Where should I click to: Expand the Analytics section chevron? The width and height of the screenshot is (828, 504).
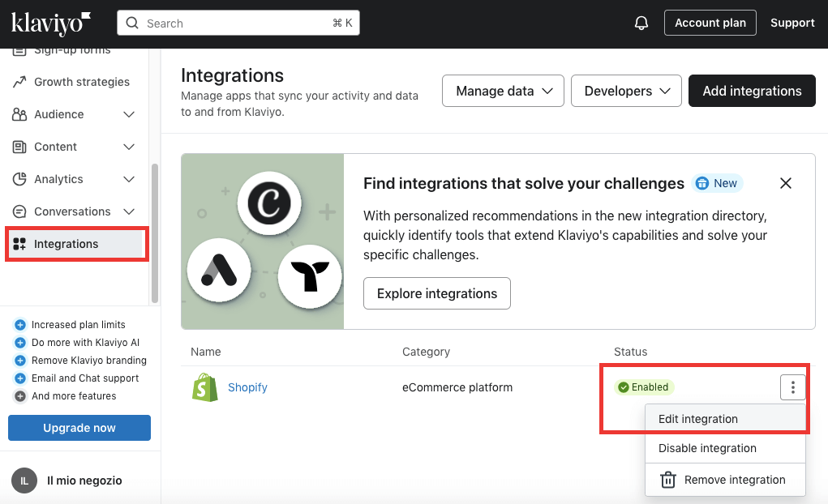[129, 179]
